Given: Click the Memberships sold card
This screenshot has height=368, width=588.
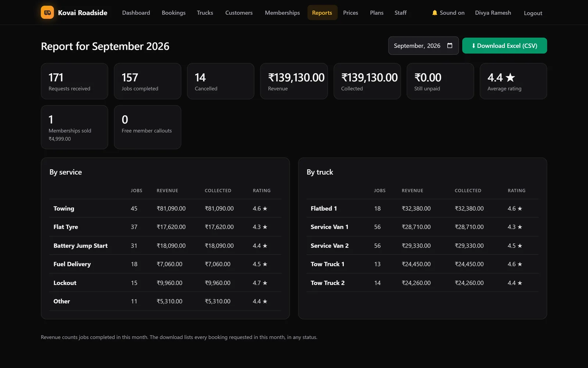Looking at the screenshot, I should pos(74,127).
